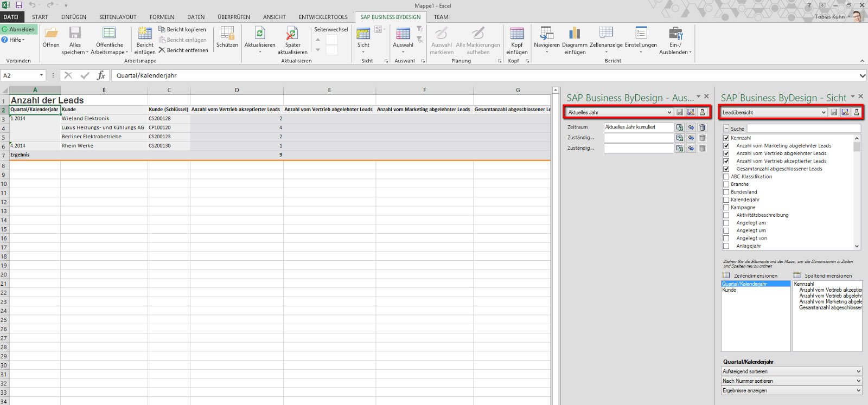Click Bericht einfügen icon in ribbon
This screenshot has height=405, width=868.
coord(145,34)
